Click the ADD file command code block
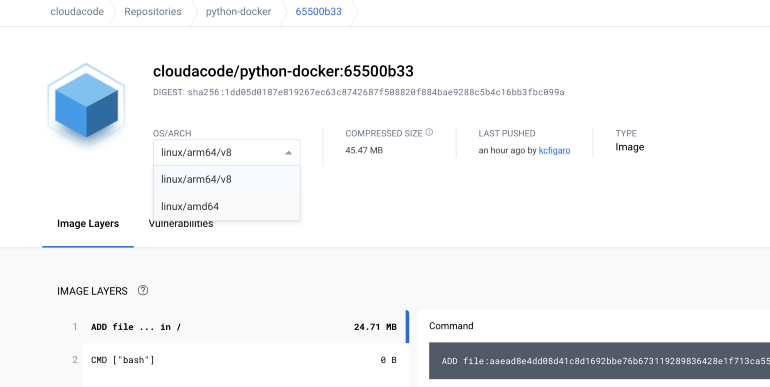 pos(599,361)
